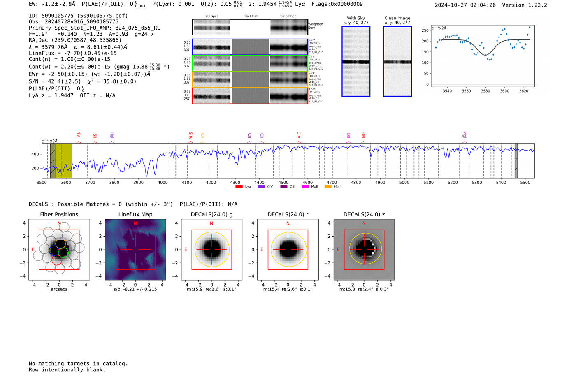Screen dimensions: 576x392
Task: Click the ID: 5090105775 line
Action: tap(78, 16)
